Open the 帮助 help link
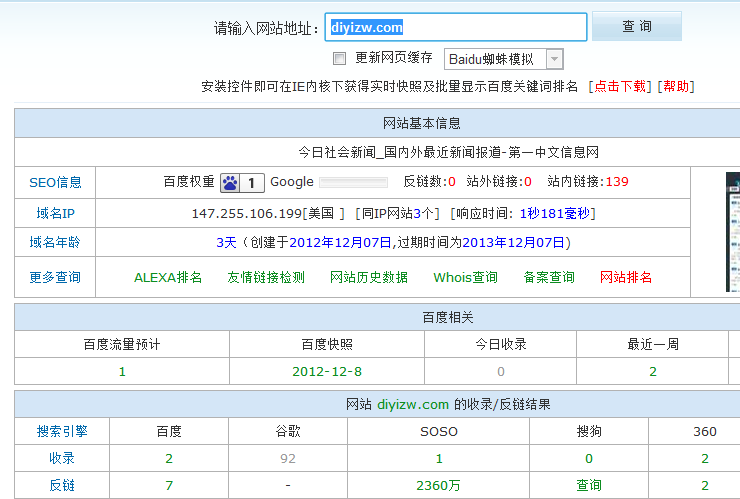The image size is (740, 499). point(676,86)
